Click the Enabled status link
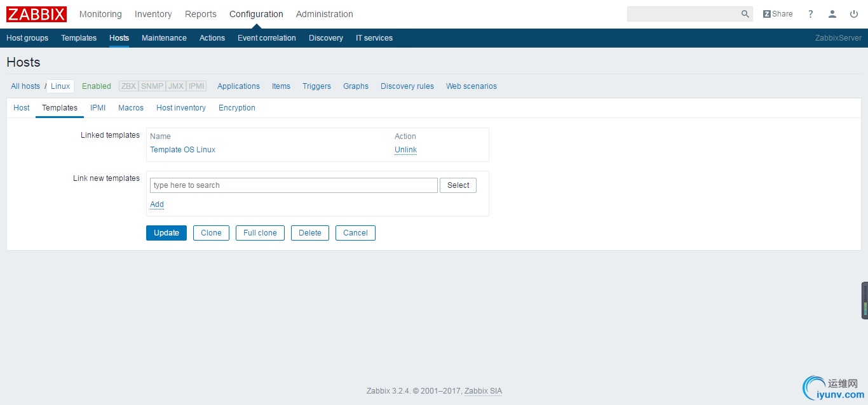Viewport: 868px width, 405px height. point(97,86)
